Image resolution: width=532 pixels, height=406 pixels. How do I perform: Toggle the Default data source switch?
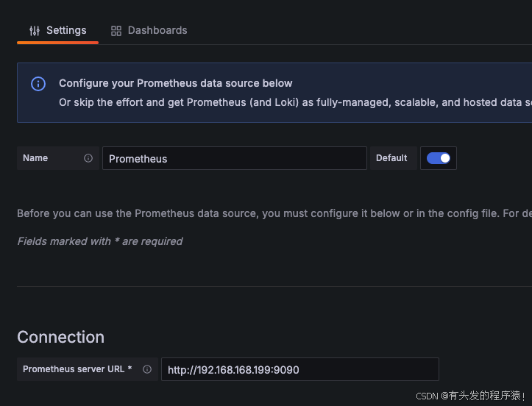[x=439, y=158]
